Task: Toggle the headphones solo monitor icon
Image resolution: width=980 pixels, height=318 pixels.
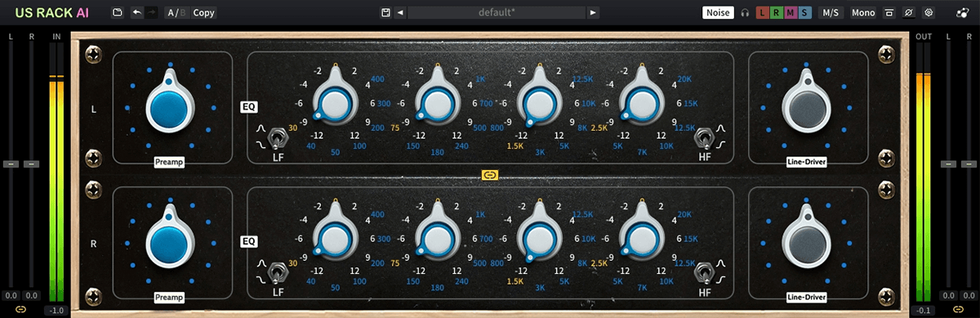Action: (x=744, y=12)
